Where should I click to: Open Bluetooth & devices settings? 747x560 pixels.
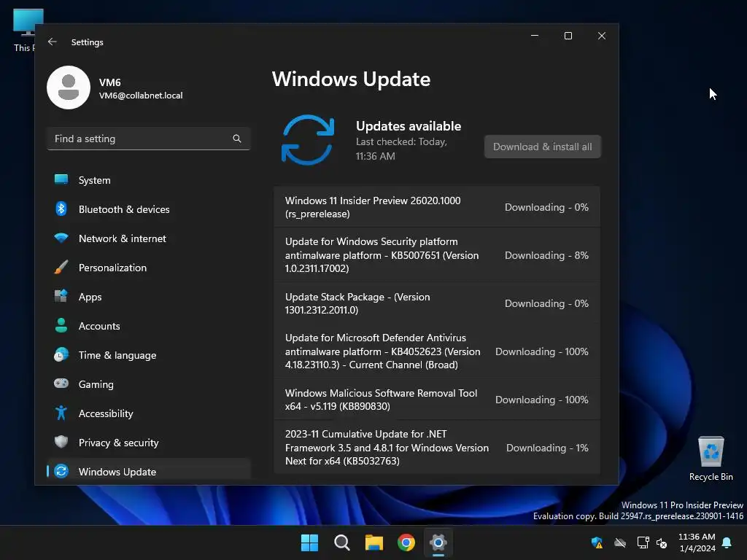(x=149, y=209)
